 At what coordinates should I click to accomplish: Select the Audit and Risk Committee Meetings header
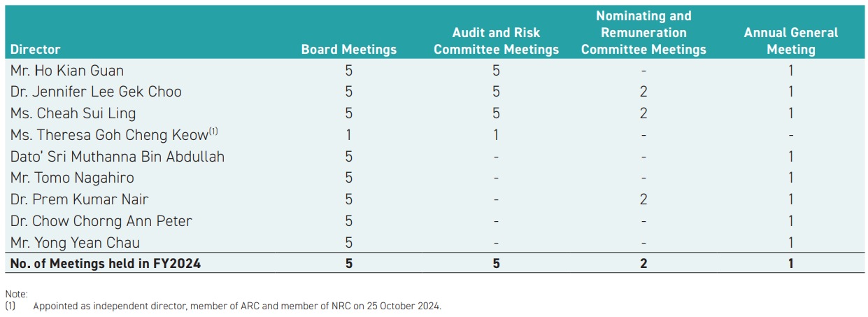click(496, 41)
